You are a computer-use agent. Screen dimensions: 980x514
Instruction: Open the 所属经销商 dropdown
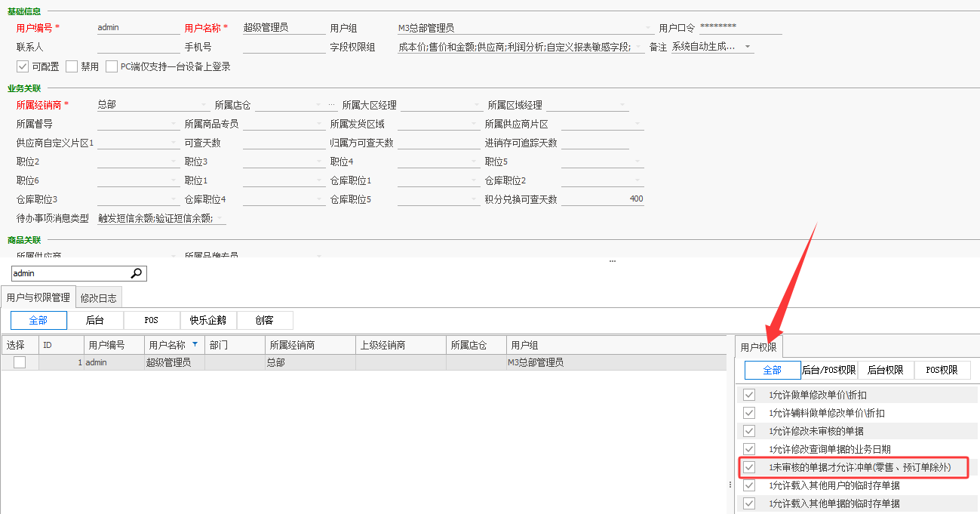point(204,105)
